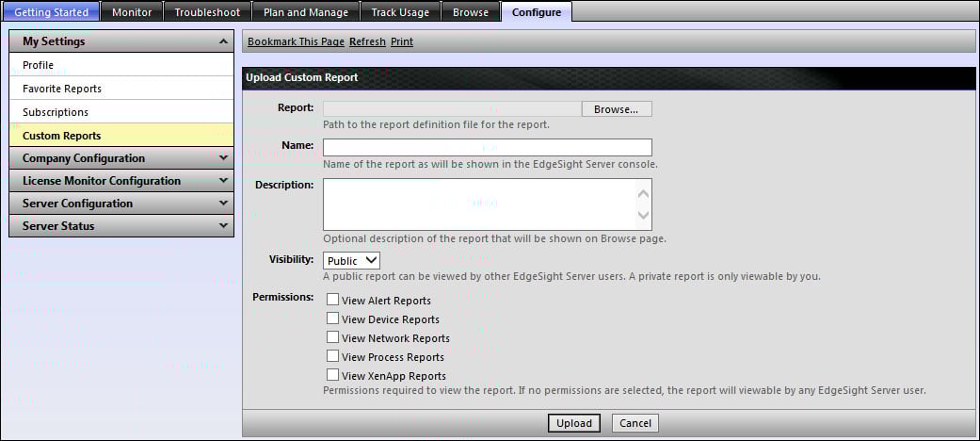980x441 pixels.
Task: Select the Track Usage tab
Action: (x=400, y=12)
